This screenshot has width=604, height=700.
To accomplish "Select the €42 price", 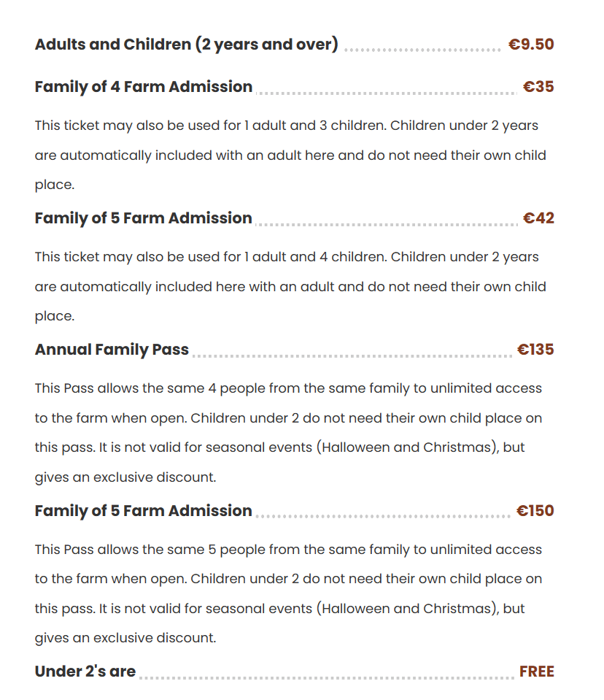I will click(538, 218).
